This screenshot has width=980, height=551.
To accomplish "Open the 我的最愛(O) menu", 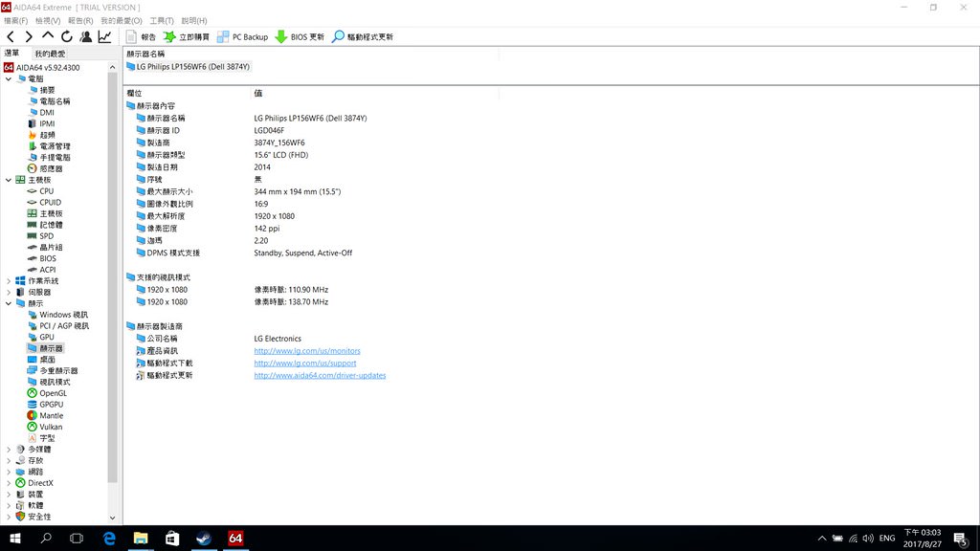I will click(122, 21).
